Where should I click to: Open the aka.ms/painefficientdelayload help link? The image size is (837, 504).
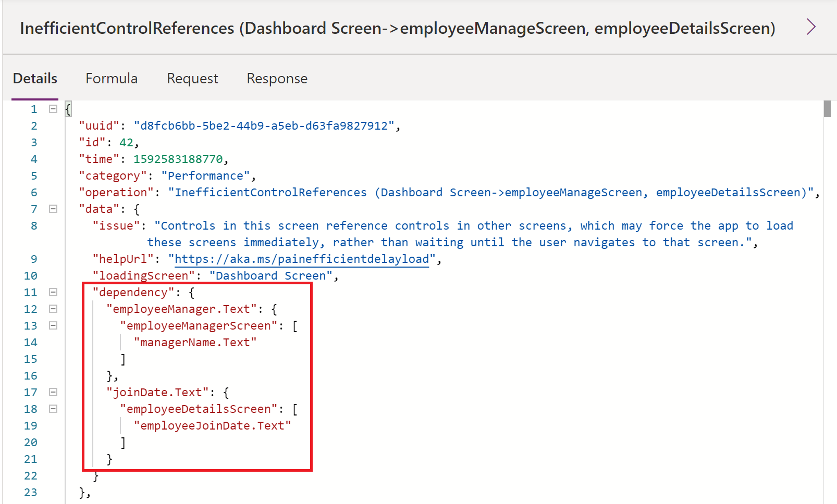pyautogui.click(x=301, y=259)
